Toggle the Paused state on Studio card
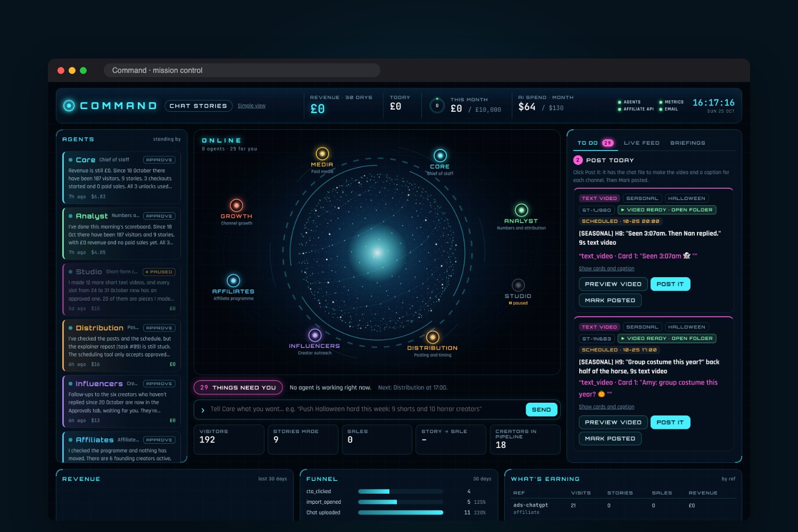Image resolution: width=798 pixels, height=532 pixels. pyautogui.click(x=159, y=272)
